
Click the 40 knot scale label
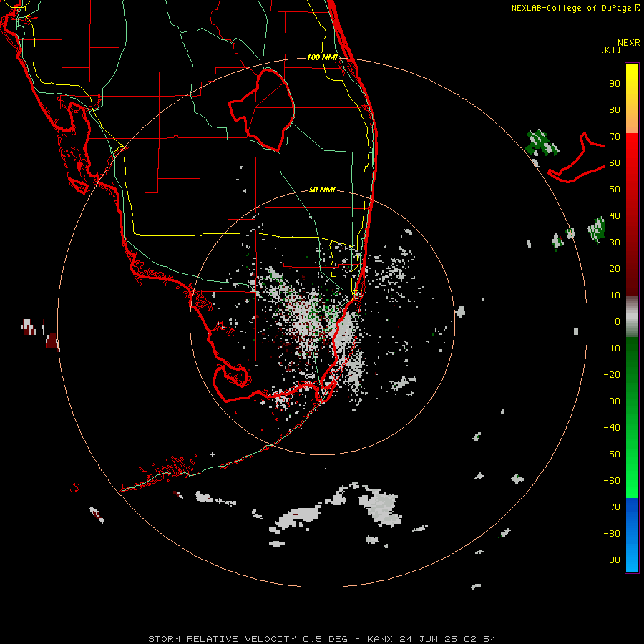coord(615,216)
